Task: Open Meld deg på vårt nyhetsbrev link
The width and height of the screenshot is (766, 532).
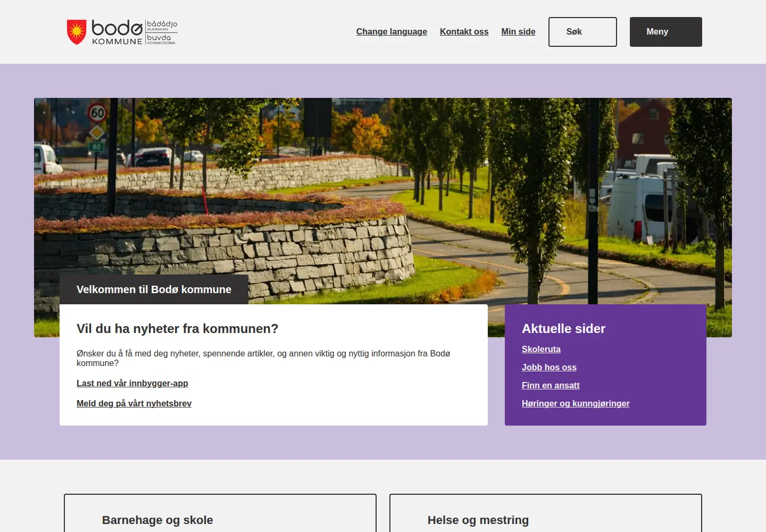Action: click(134, 403)
